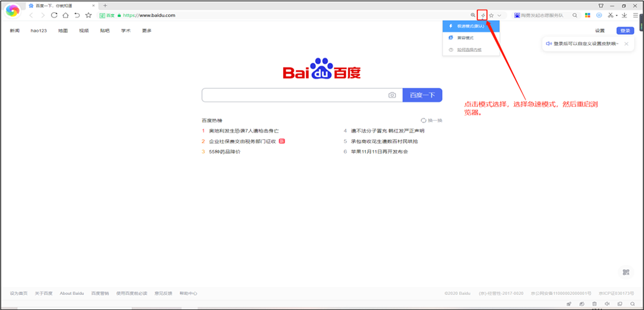The width and height of the screenshot is (644, 310).
Task: Reload the page with the refresh icon
Action: pos(54,15)
